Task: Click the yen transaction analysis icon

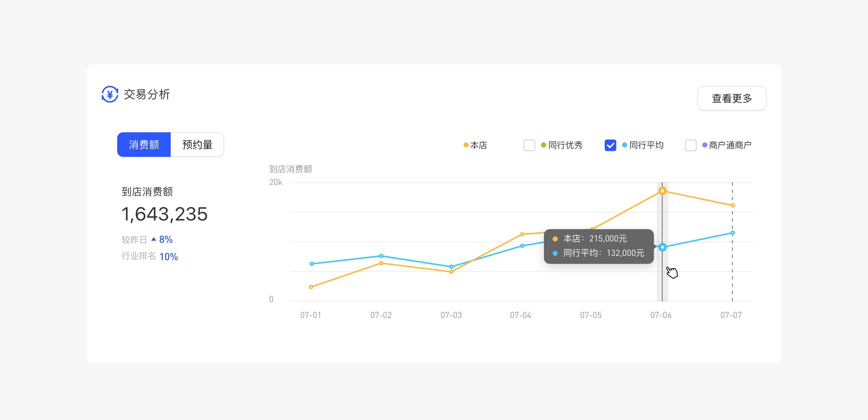Action: pos(110,94)
